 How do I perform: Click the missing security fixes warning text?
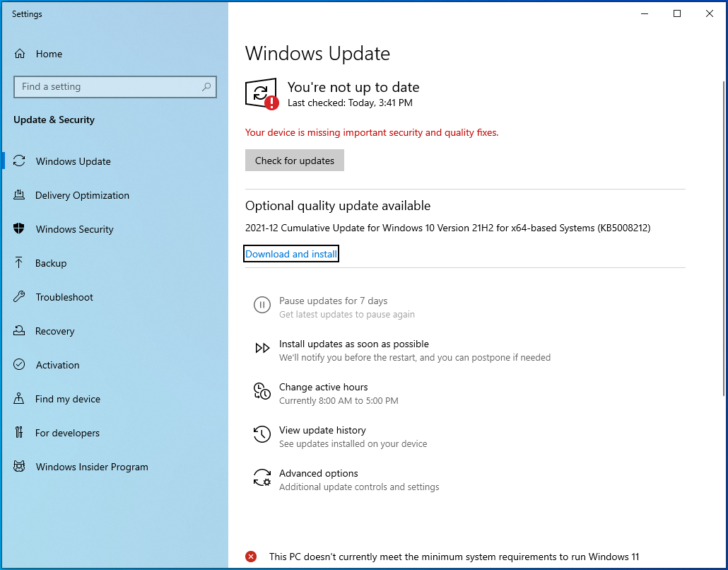tap(372, 132)
